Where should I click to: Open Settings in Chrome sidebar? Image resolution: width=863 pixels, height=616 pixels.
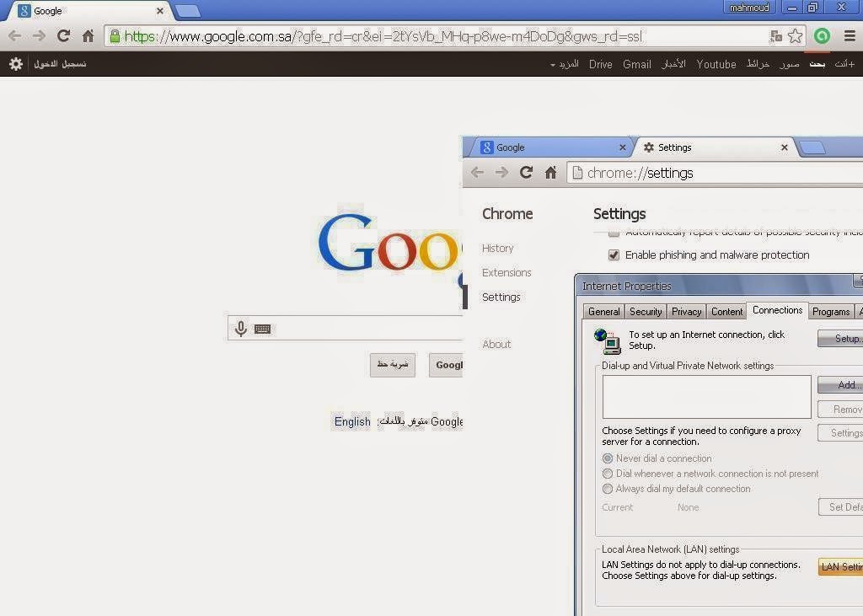pyautogui.click(x=501, y=297)
